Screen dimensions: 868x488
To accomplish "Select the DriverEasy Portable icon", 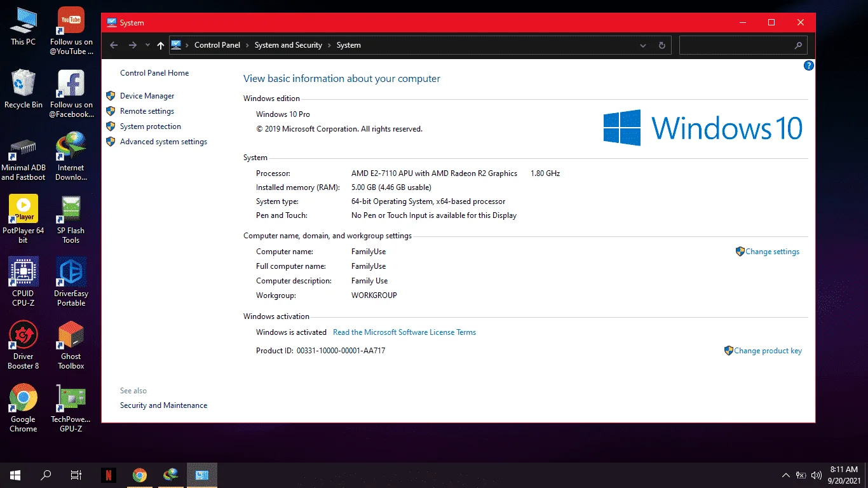I will click(x=71, y=283).
